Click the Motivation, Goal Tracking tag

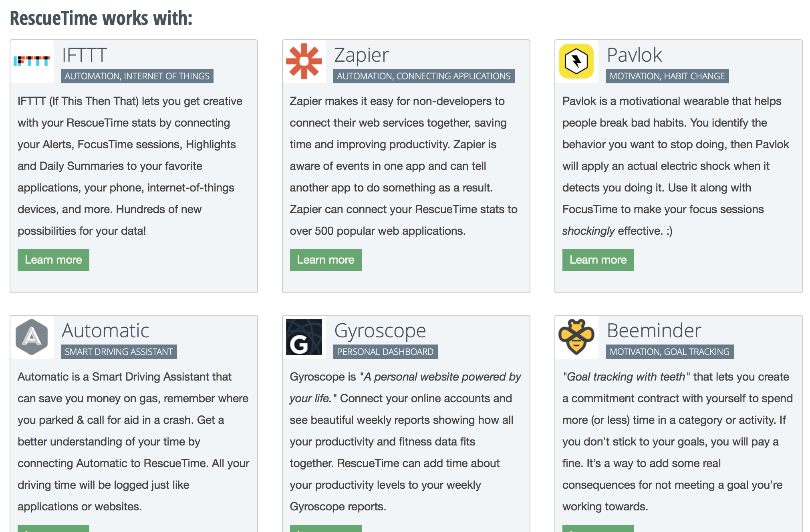point(669,352)
